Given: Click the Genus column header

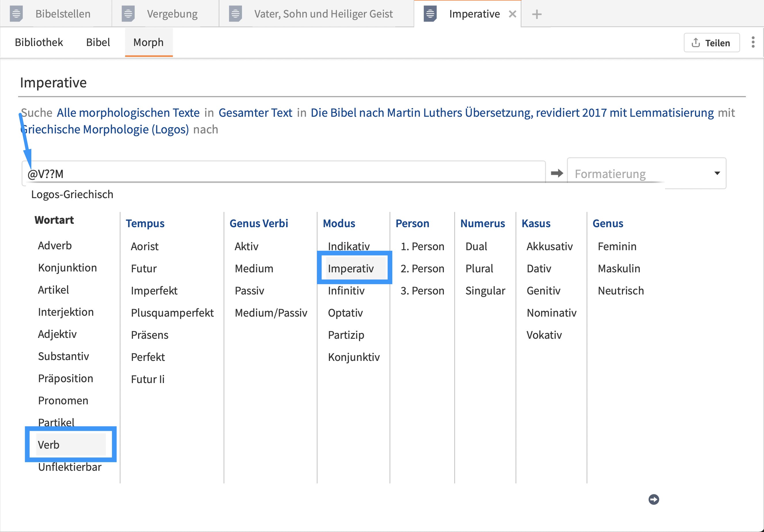Looking at the screenshot, I should (x=608, y=223).
